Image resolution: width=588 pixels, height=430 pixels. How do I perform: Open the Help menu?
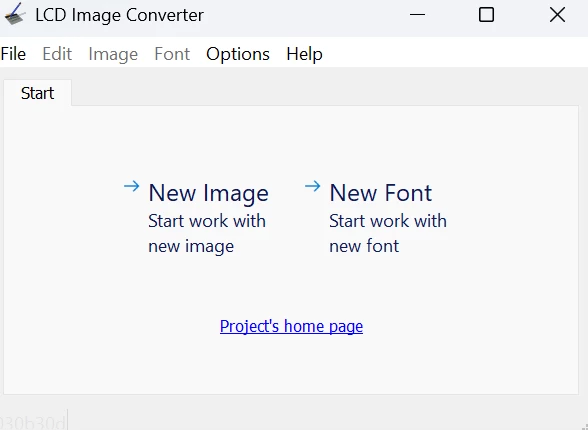coord(304,54)
